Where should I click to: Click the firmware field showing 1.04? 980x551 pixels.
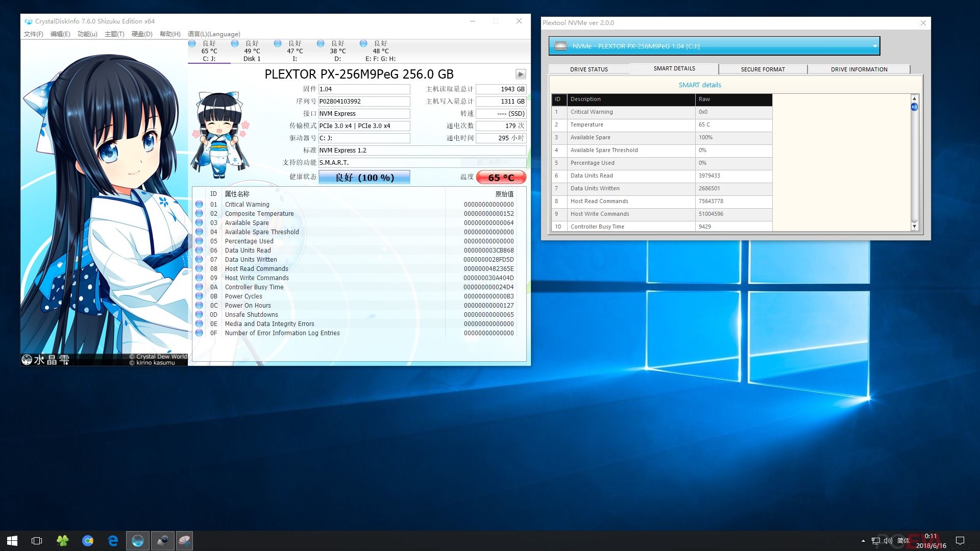(x=364, y=89)
